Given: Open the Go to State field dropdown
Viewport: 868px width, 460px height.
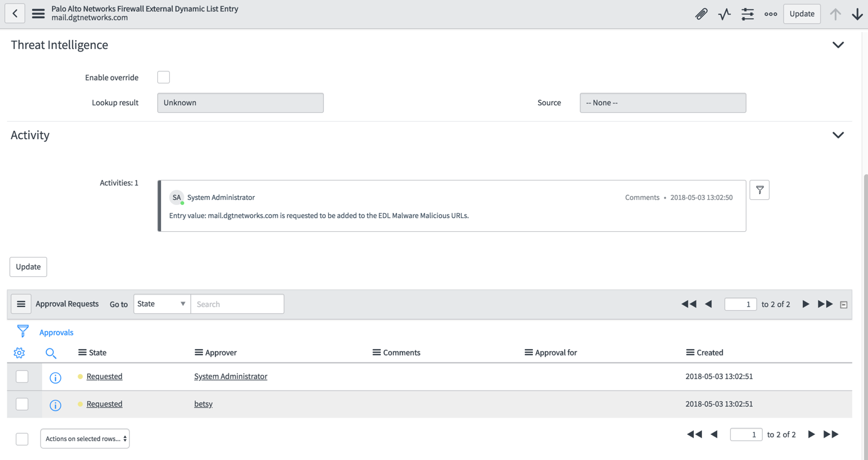Looking at the screenshot, I should (162, 304).
